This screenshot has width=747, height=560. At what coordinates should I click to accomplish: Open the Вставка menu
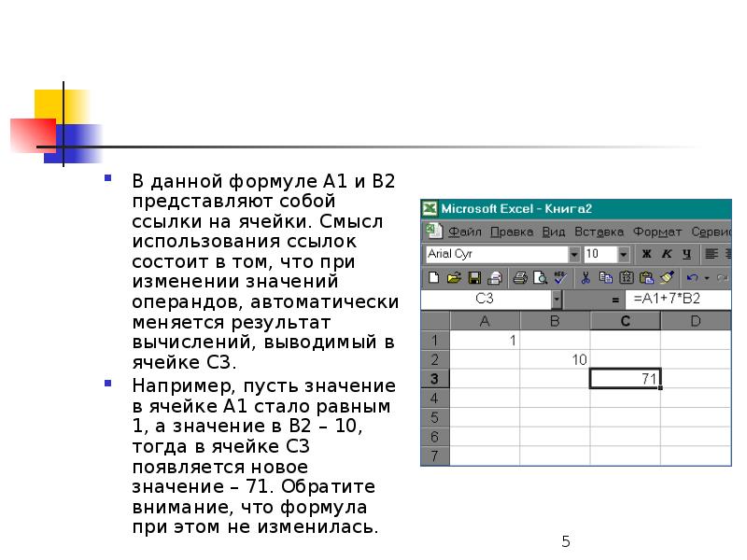(599, 231)
